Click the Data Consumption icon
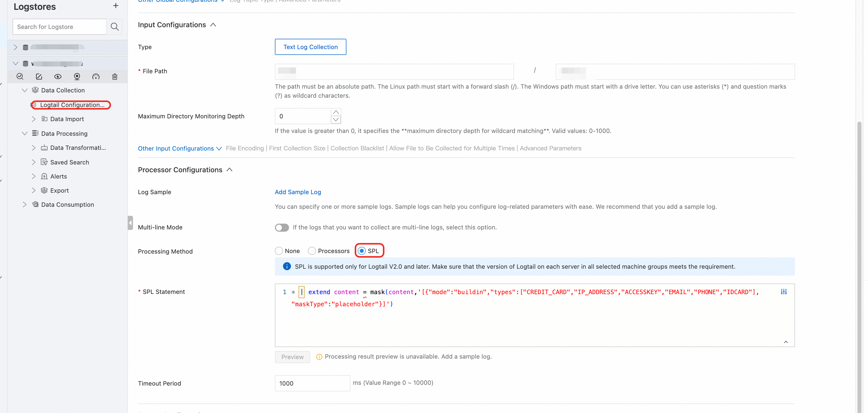 [x=35, y=204]
